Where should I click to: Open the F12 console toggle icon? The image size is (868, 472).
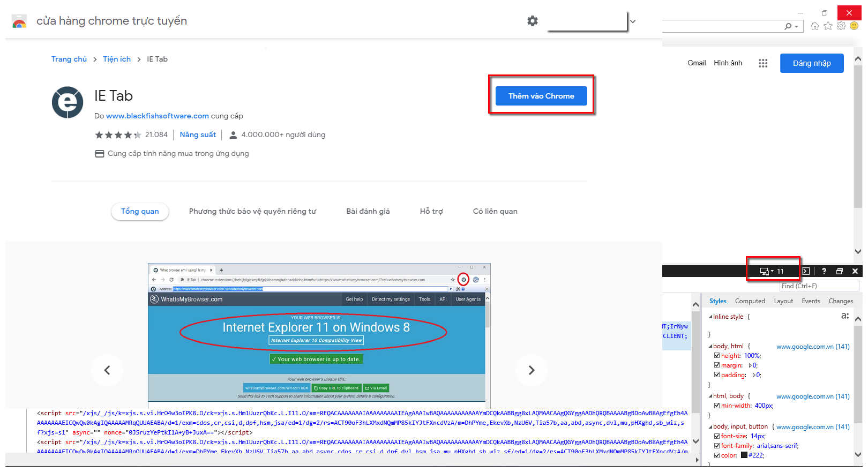click(x=806, y=271)
